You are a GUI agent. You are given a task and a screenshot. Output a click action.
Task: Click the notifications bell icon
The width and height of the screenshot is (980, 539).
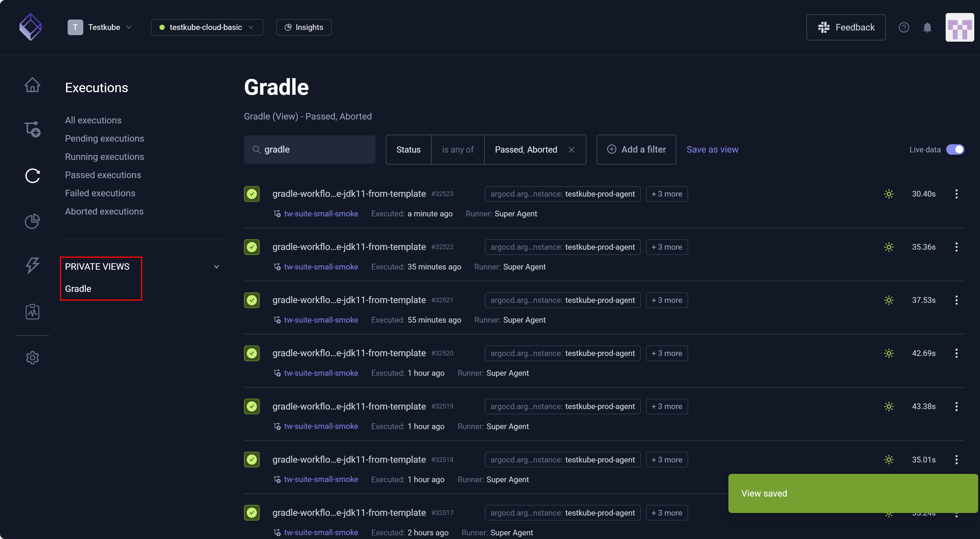click(x=927, y=27)
